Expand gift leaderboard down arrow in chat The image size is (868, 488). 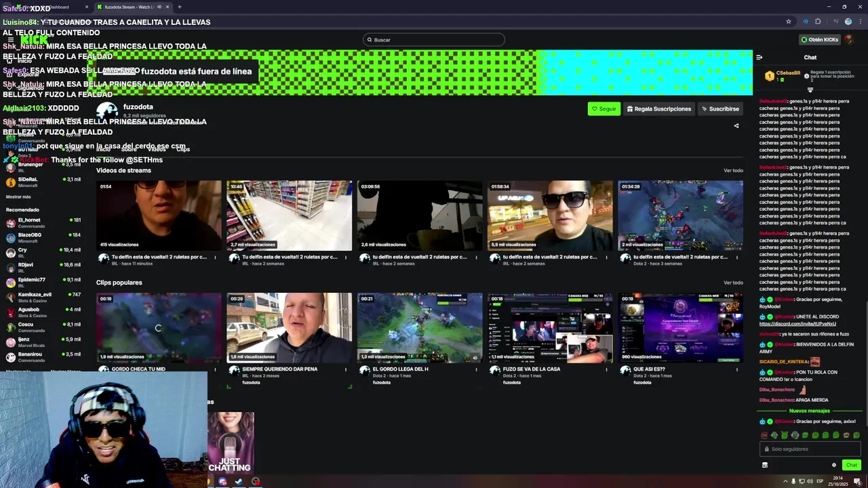tap(810, 90)
